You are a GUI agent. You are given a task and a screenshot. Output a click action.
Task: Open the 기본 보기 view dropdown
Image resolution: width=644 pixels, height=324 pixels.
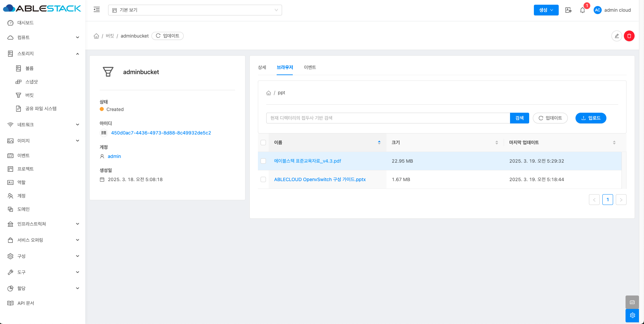(195, 10)
